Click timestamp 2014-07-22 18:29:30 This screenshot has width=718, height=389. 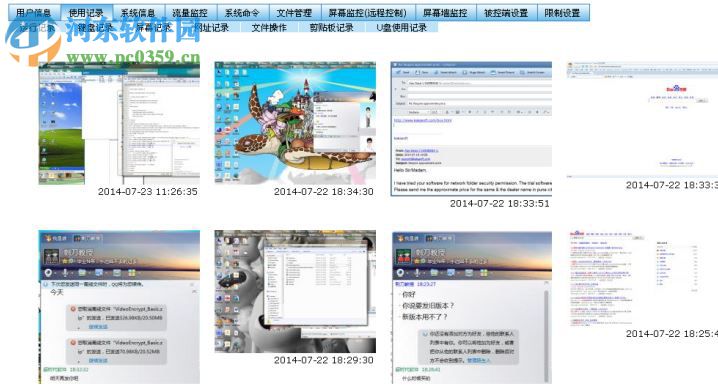click(324, 360)
